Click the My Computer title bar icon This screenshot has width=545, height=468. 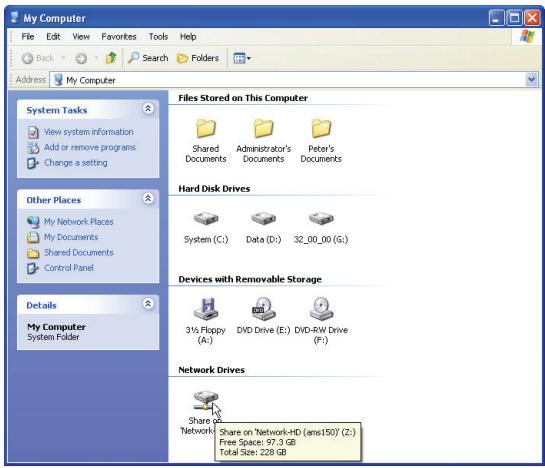coord(15,17)
